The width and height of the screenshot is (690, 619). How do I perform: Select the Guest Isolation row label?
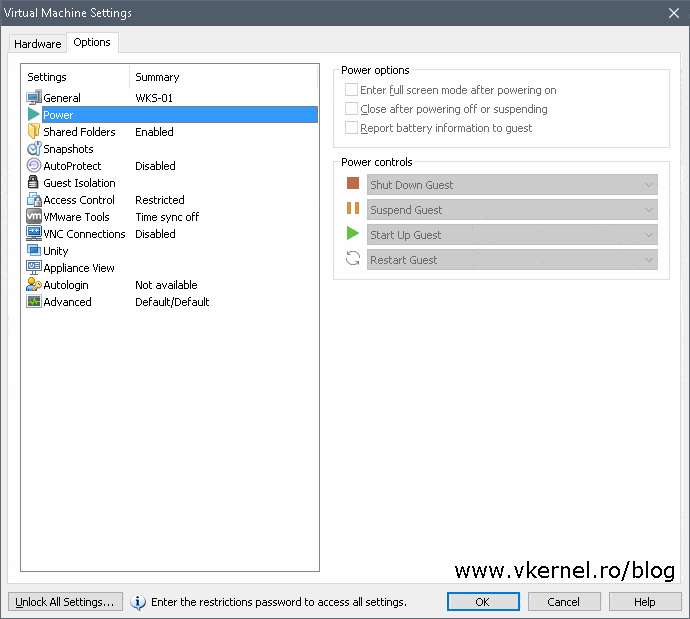tap(79, 183)
